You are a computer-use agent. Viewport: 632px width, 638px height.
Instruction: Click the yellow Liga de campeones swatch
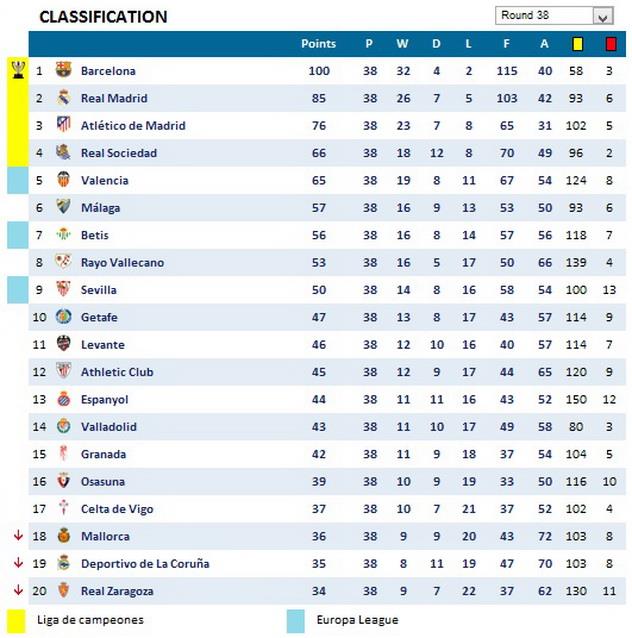point(17,620)
